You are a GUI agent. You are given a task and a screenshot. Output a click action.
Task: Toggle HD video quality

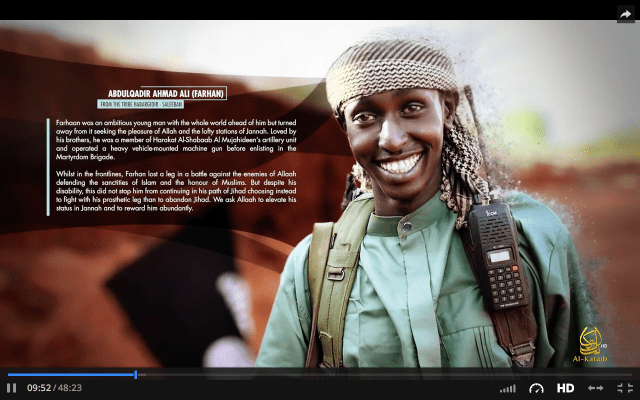click(565, 388)
